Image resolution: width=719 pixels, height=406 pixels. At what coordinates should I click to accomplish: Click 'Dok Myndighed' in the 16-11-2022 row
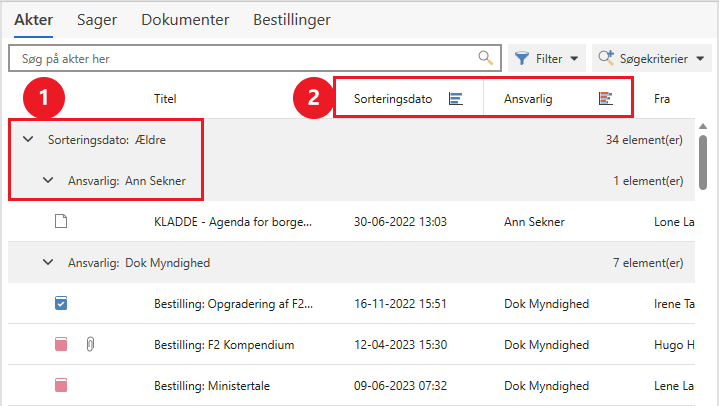point(546,304)
